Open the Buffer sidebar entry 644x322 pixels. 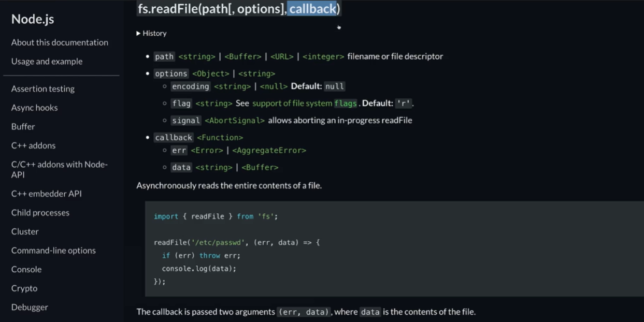point(23,126)
